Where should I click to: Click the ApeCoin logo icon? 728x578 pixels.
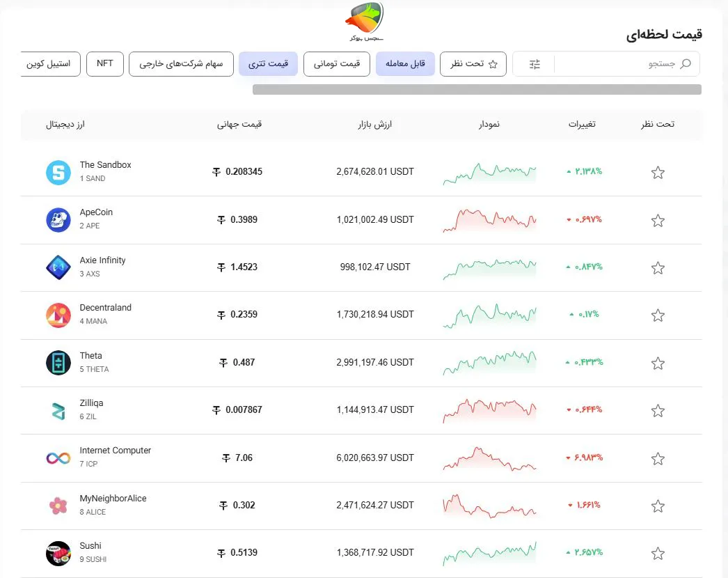tap(58, 220)
